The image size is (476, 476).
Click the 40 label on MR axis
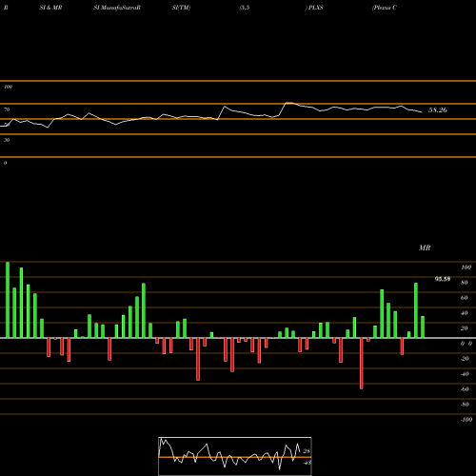point(465,313)
